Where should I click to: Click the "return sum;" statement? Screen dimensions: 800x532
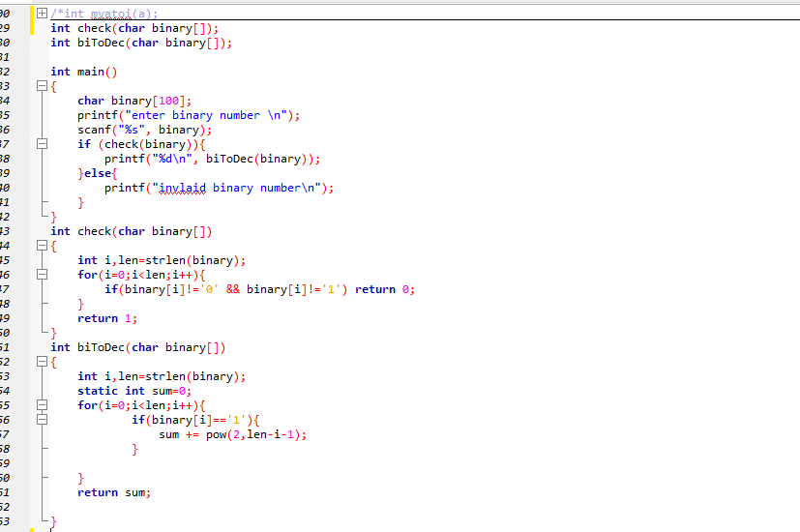tap(114, 492)
